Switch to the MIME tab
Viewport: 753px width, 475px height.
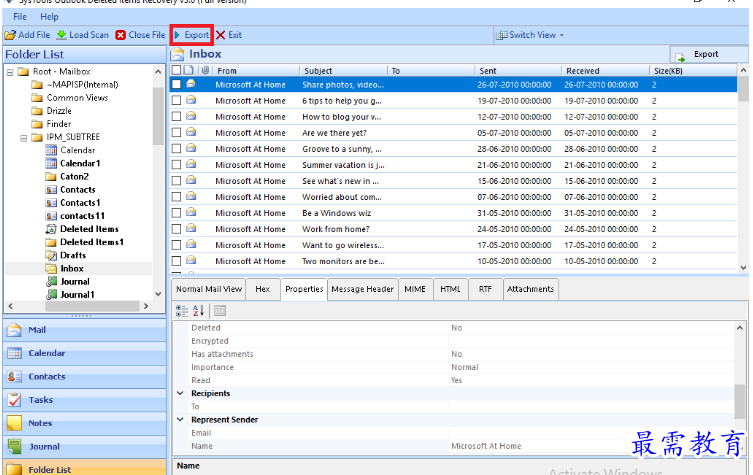[415, 289]
